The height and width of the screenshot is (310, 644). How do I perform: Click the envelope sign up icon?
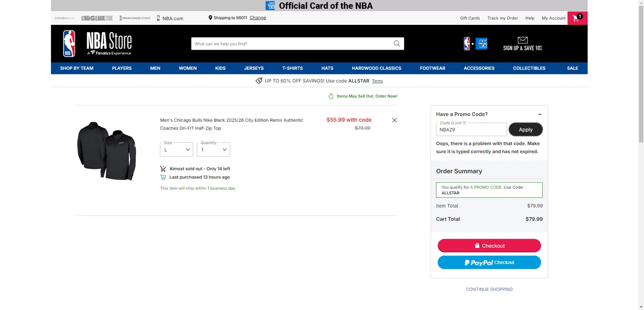click(522, 40)
